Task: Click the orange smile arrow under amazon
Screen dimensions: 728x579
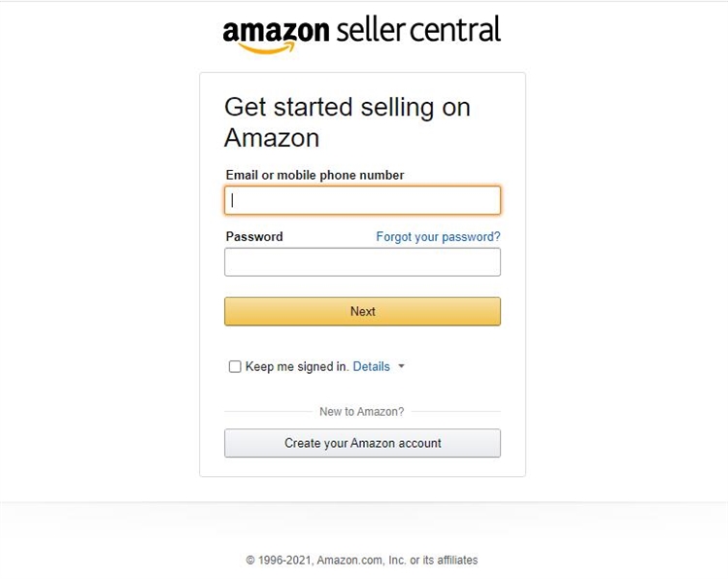Action: (268, 47)
